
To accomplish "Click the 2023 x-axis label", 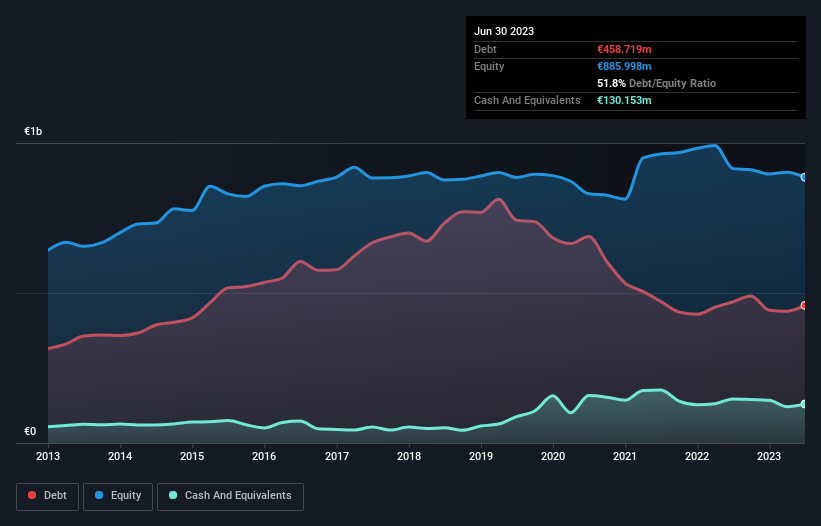I will point(769,456).
